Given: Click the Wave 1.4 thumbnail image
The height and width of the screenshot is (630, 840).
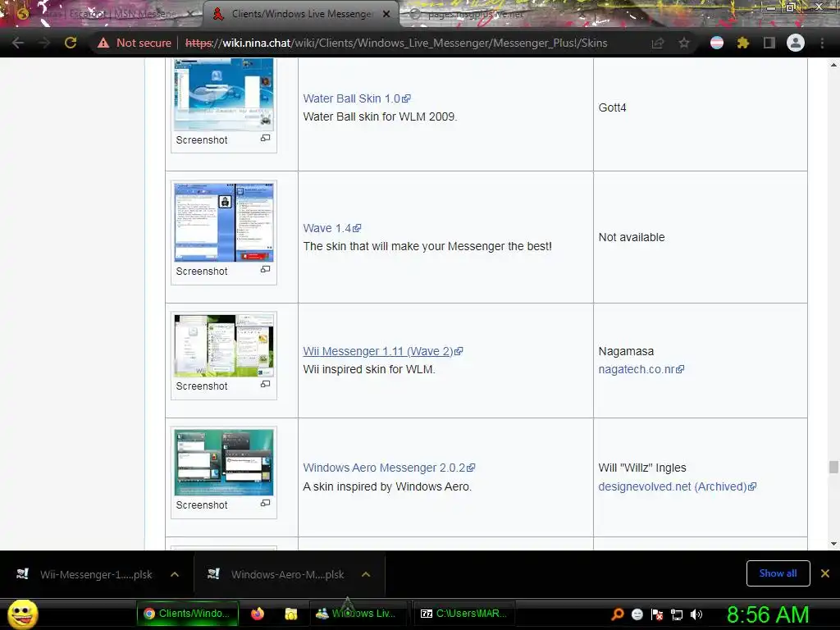Looking at the screenshot, I should point(224,222).
